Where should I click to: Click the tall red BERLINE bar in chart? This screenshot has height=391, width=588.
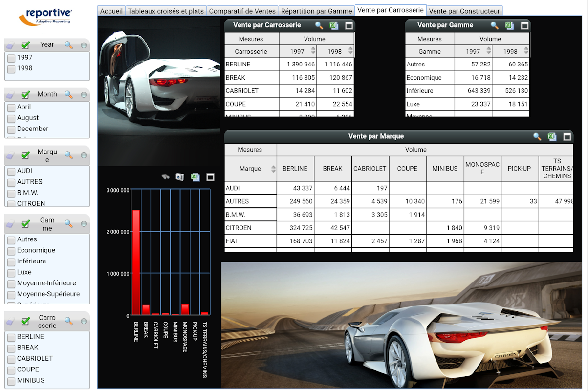(136, 262)
